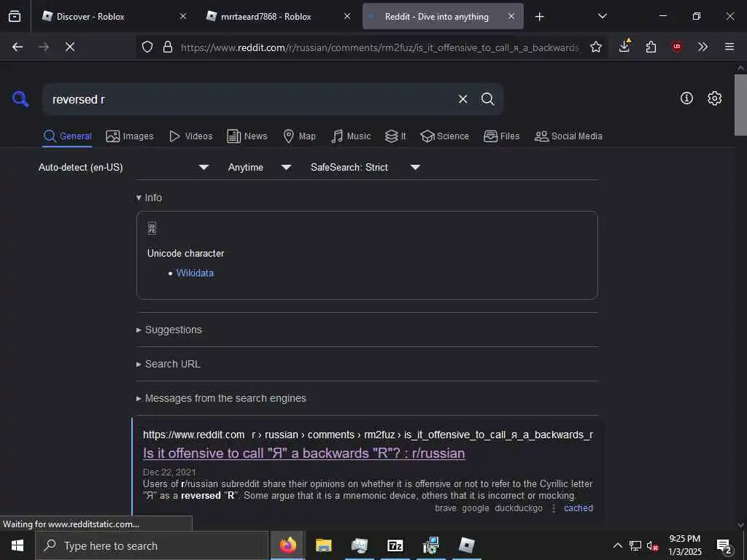Click the Windows taskbar search box
Viewport: 747px width, 560px height.
[152, 545]
